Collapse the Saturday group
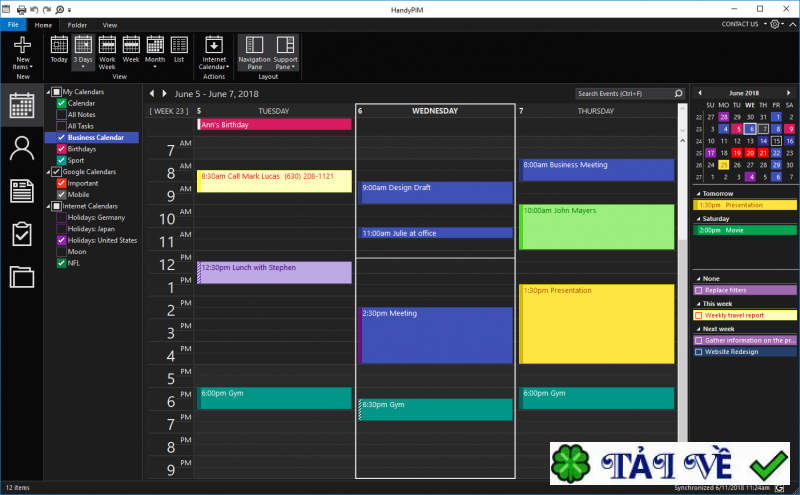The image size is (800, 495). [x=698, y=219]
